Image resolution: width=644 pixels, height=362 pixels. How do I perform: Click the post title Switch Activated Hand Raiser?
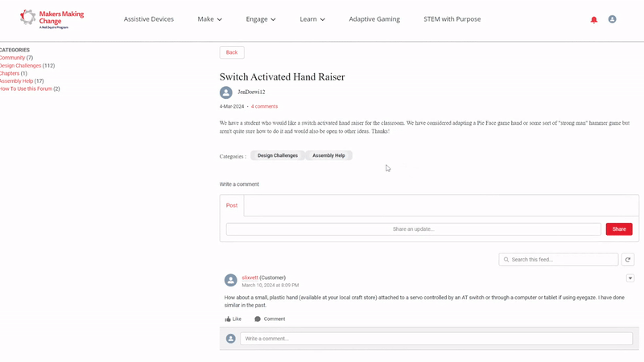point(283,76)
